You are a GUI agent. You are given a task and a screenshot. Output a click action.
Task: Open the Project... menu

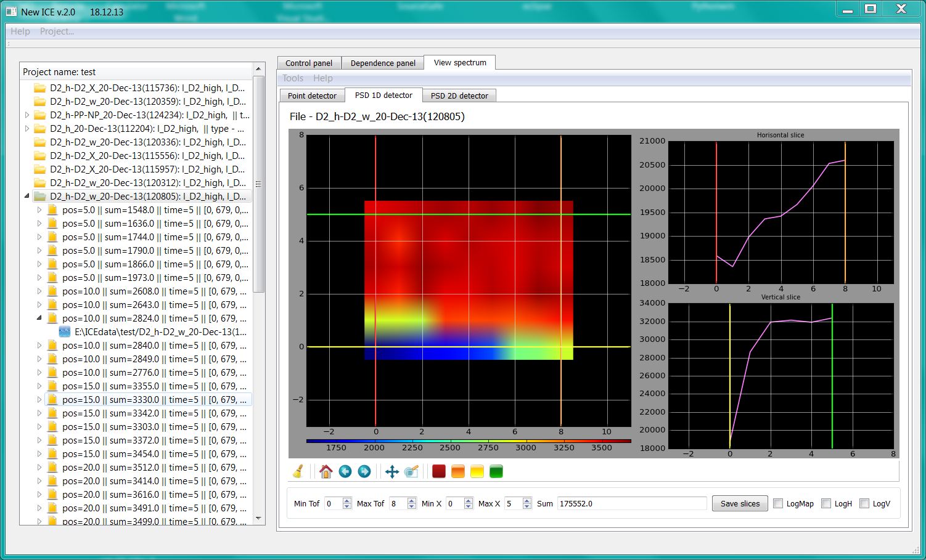tap(57, 31)
